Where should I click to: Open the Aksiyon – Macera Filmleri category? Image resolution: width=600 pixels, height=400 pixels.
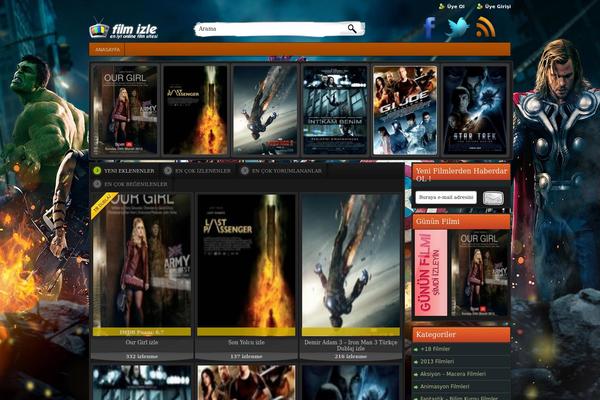tap(453, 374)
